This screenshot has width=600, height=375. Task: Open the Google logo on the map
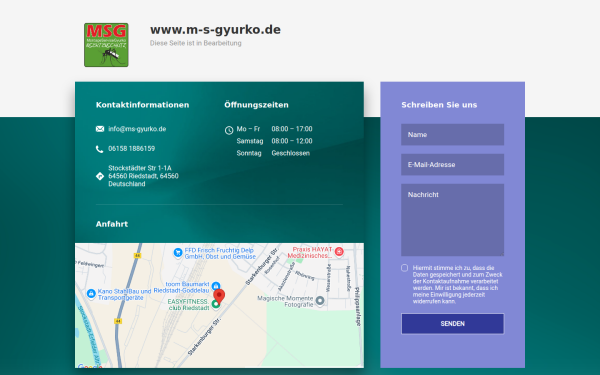pos(90,367)
